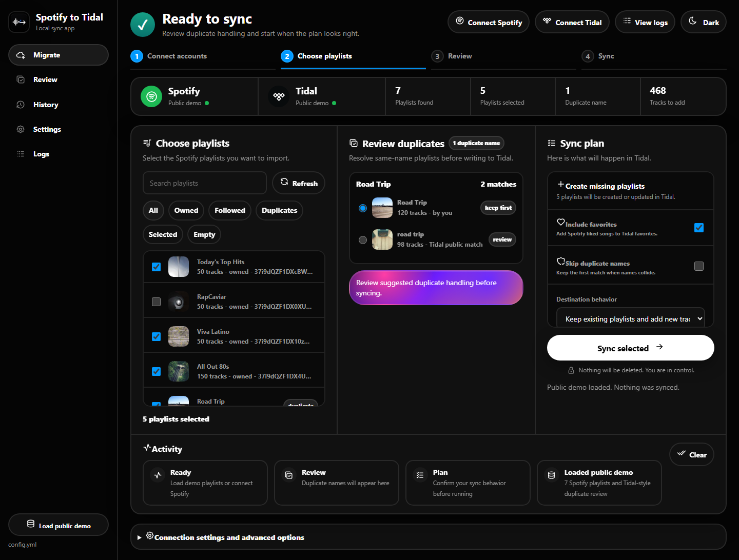
Task: Click the Connect Spotify button
Action: click(489, 22)
